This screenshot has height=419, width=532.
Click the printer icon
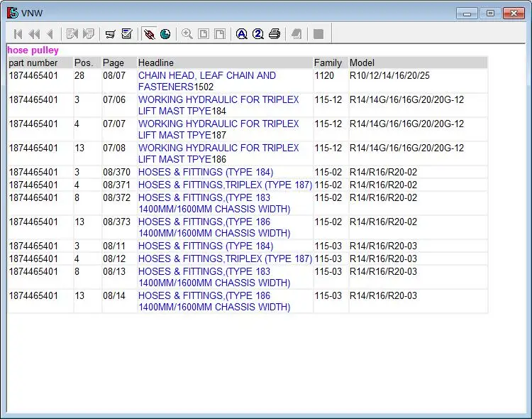(275, 34)
